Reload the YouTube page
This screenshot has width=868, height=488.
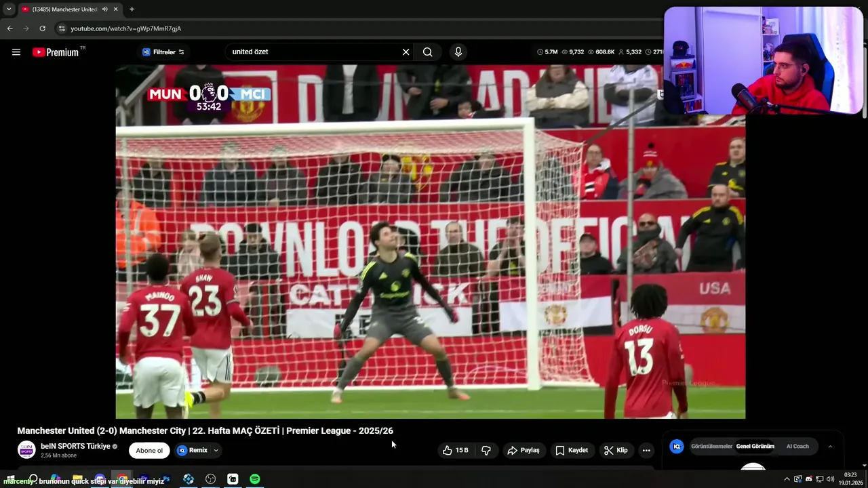coord(42,28)
